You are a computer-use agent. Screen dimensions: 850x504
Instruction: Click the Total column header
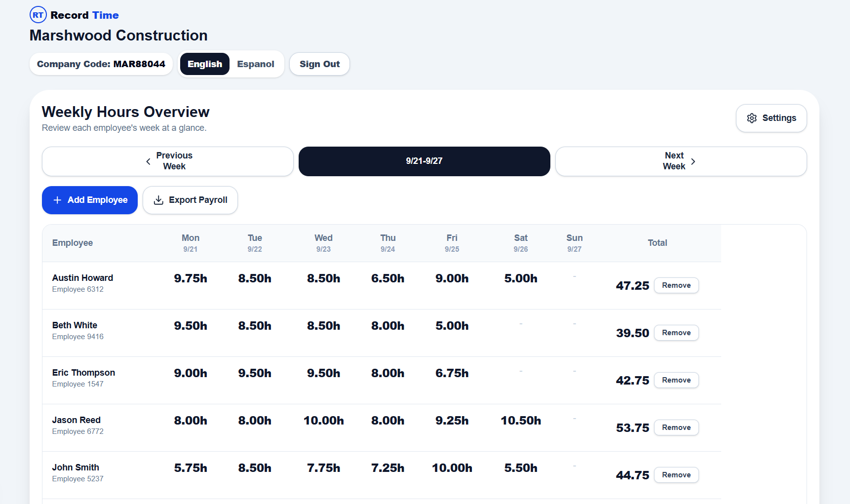[657, 243]
